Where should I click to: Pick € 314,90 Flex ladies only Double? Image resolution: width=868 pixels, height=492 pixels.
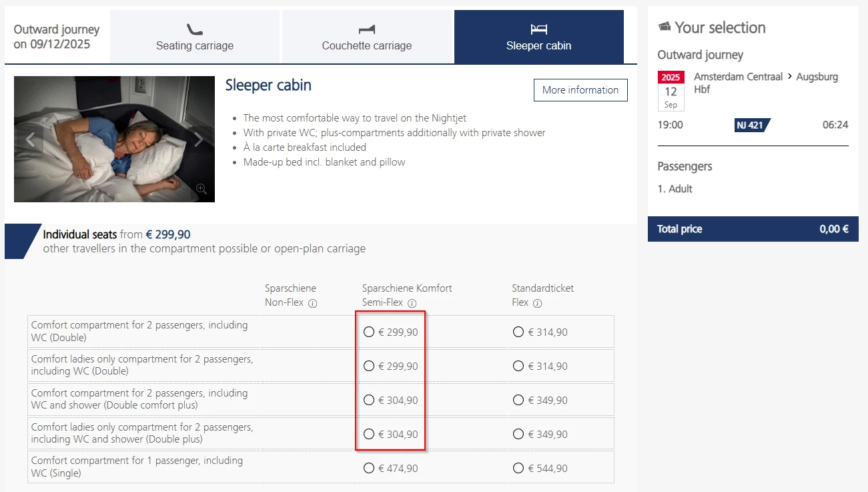click(518, 366)
